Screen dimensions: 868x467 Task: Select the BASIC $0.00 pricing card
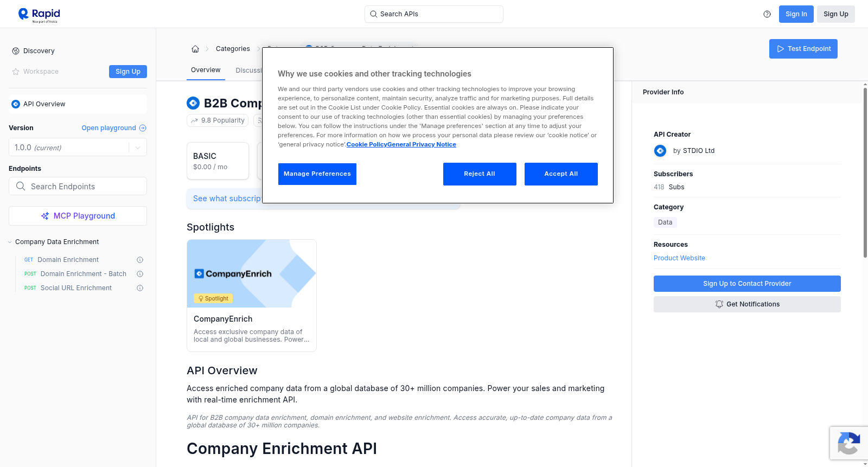[x=218, y=161]
